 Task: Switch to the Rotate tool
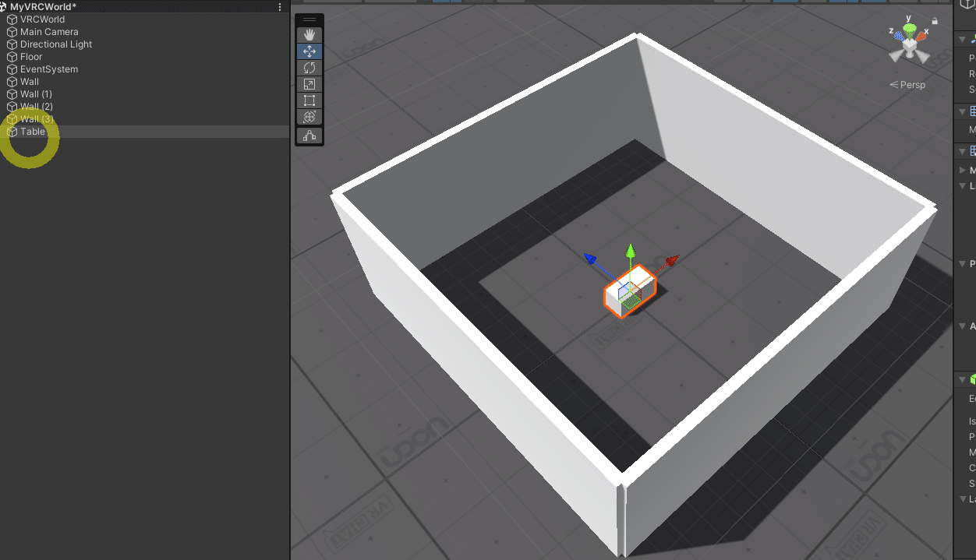309,68
